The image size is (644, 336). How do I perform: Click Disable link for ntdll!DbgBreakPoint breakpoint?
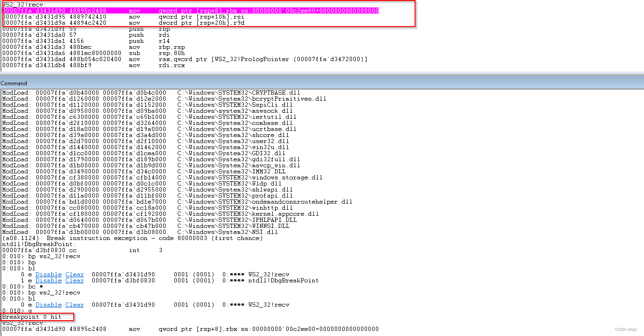point(48,281)
